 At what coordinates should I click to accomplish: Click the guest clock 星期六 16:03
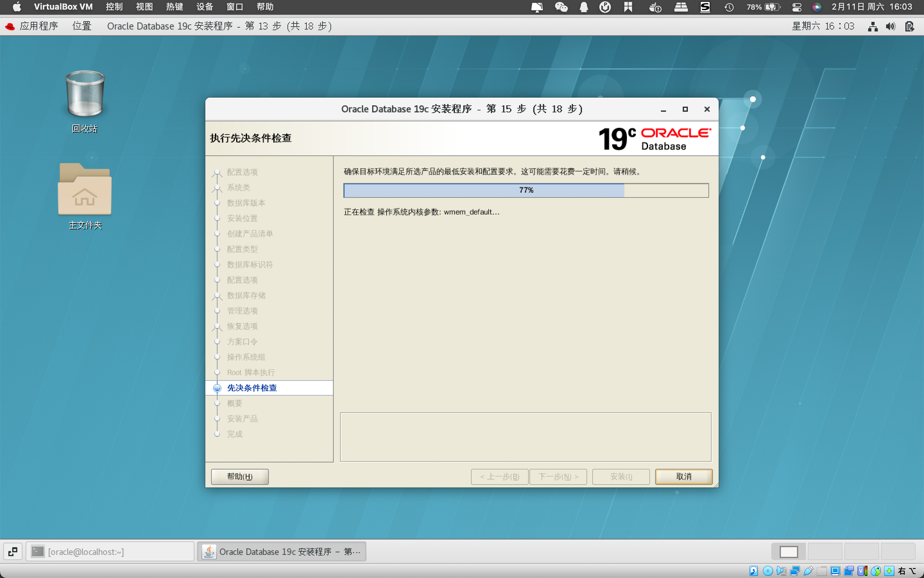pos(823,26)
